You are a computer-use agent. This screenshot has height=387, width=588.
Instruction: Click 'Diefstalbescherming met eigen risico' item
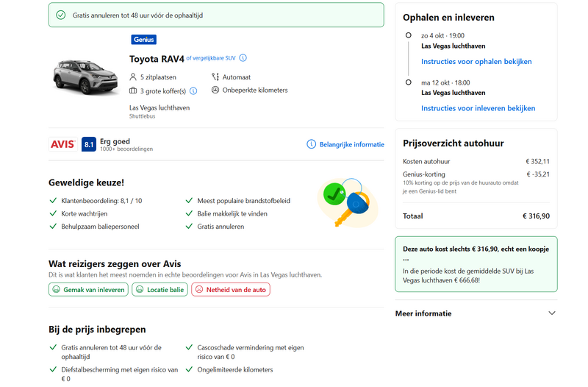[x=120, y=374]
